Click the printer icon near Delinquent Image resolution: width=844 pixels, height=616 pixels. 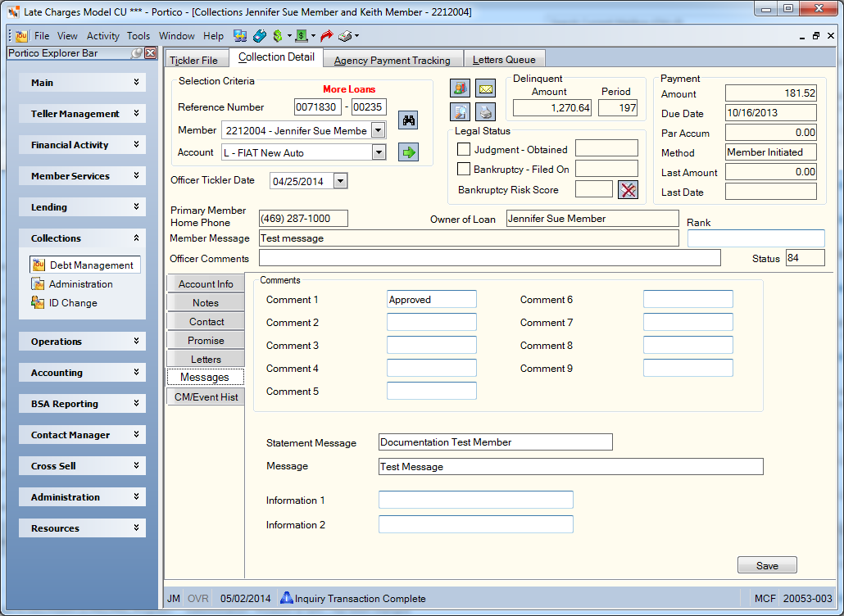(486, 112)
